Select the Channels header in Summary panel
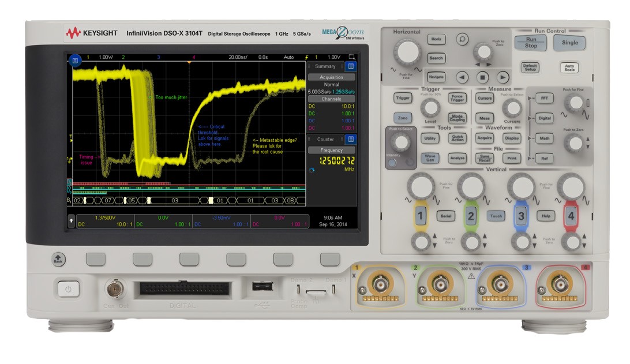630x364 pixels. click(332, 99)
